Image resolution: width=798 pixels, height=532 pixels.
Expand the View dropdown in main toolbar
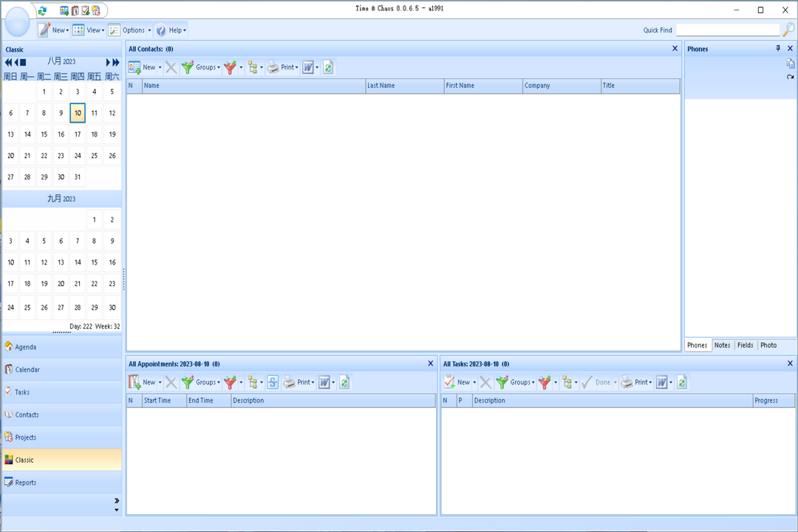pyautogui.click(x=89, y=30)
